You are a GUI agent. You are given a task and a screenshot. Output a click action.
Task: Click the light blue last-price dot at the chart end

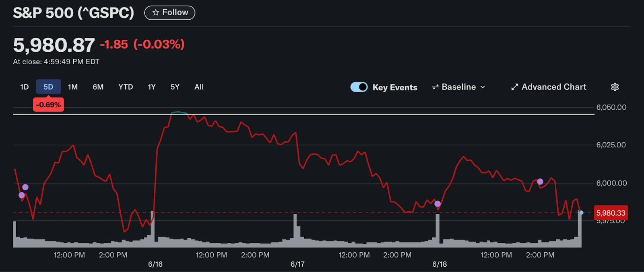pyautogui.click(x=581, y=213)
